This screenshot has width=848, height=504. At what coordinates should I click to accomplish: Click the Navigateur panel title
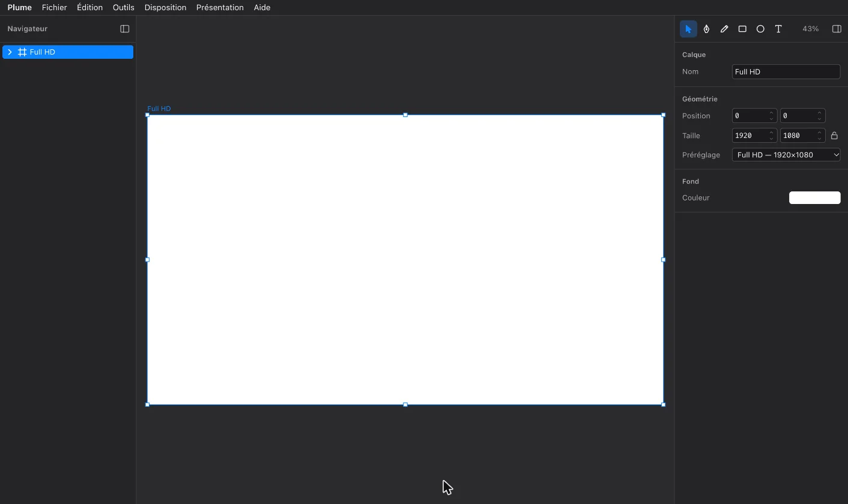click(x=28, y=29)
